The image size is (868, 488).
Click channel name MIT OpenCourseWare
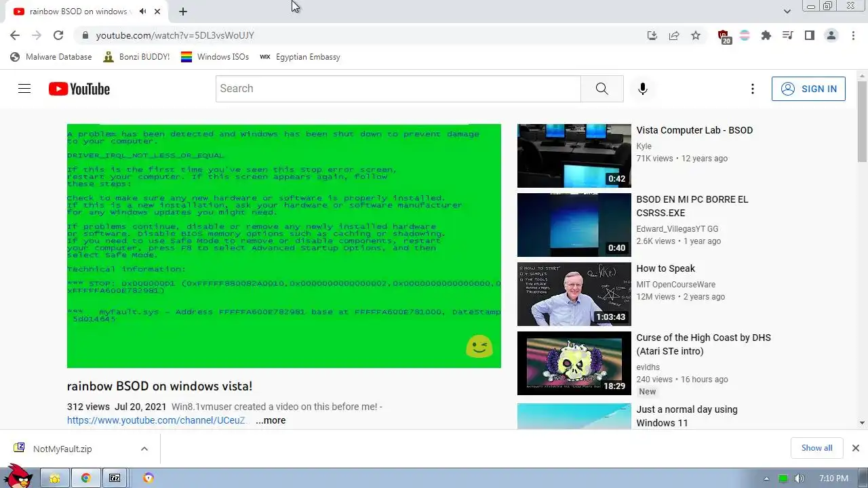pos(675,285)
